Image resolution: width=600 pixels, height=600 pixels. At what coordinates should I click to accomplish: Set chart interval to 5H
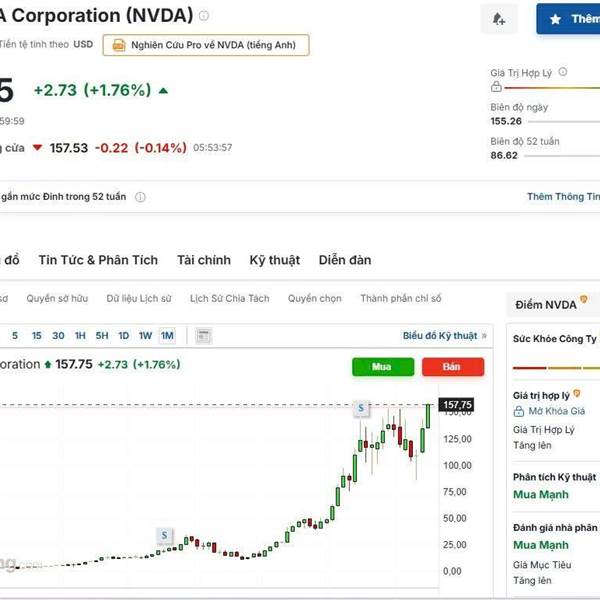tap(102, 336)
